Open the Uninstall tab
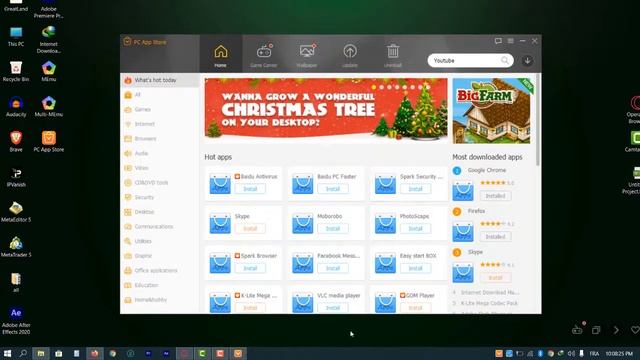The image size is (640, 360). (x=393, y=55)
